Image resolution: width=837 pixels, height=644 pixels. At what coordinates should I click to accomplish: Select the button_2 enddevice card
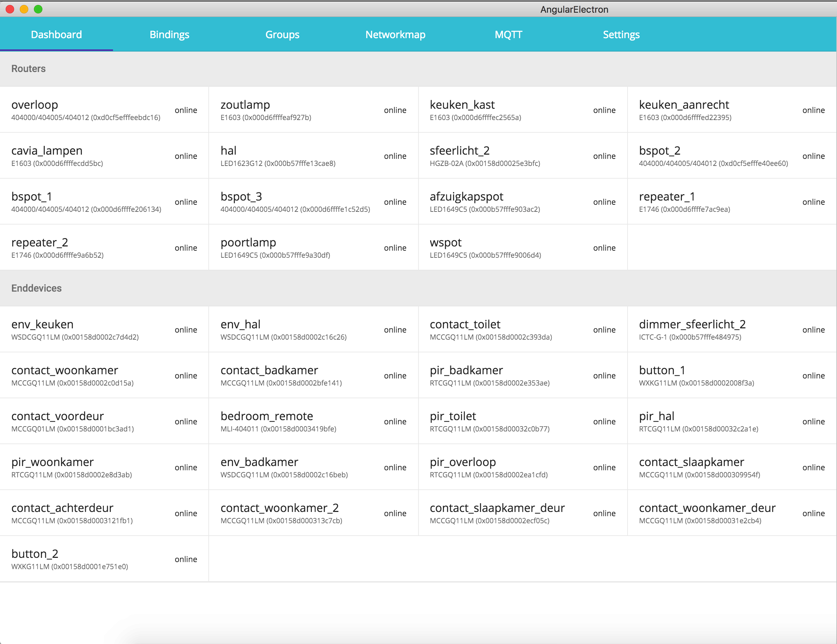point(104,559)
